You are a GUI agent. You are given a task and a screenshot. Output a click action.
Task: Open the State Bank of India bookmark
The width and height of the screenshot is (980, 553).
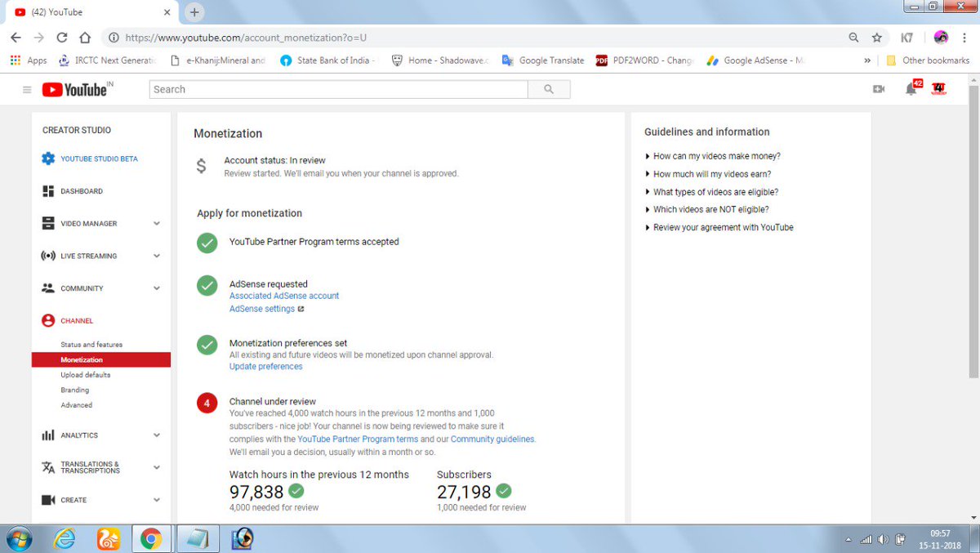[x=327, y=60]
